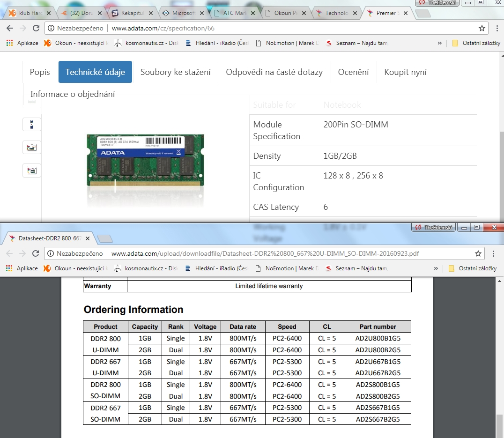The height and width of the screenshot is (438, 504).
Task: Bookmark datasheet PDF with star icon
Action: [478, 253]
